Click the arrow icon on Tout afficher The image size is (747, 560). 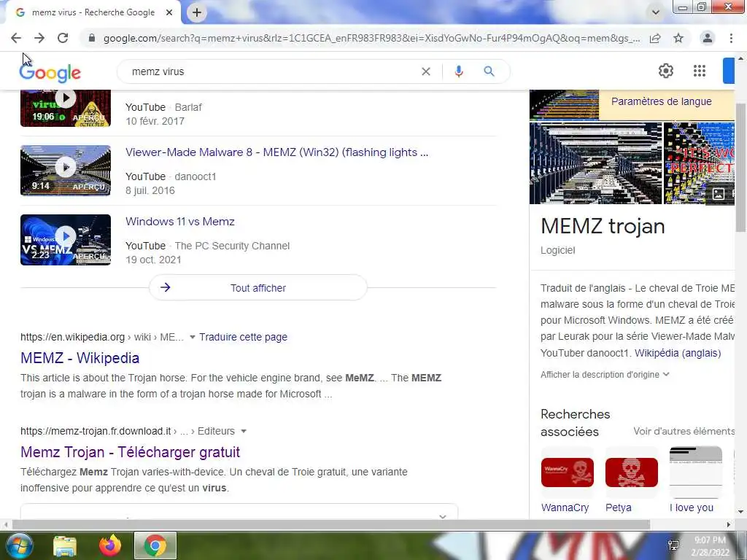[166, 287]
